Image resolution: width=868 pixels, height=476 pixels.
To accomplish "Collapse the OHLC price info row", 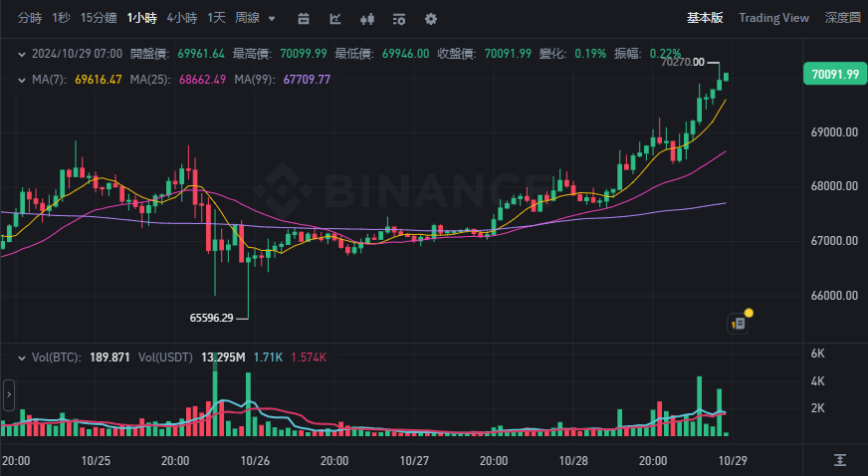I will coord(23,53).
